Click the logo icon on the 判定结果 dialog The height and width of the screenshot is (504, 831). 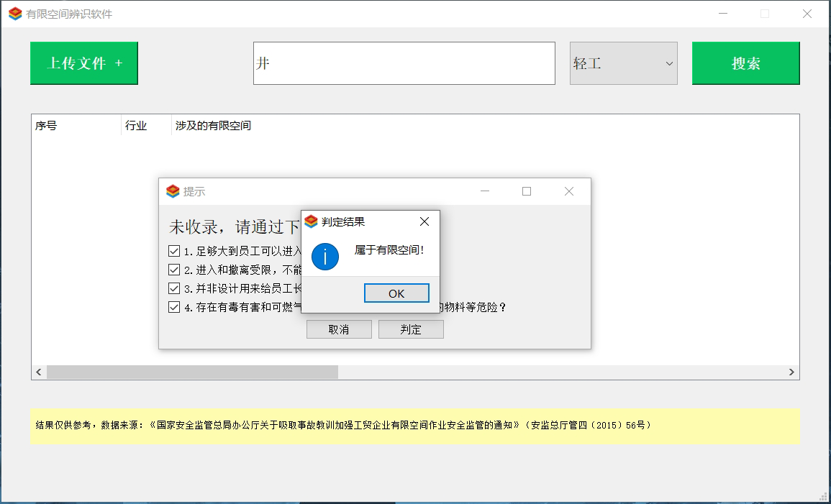[x=309, y=221]
